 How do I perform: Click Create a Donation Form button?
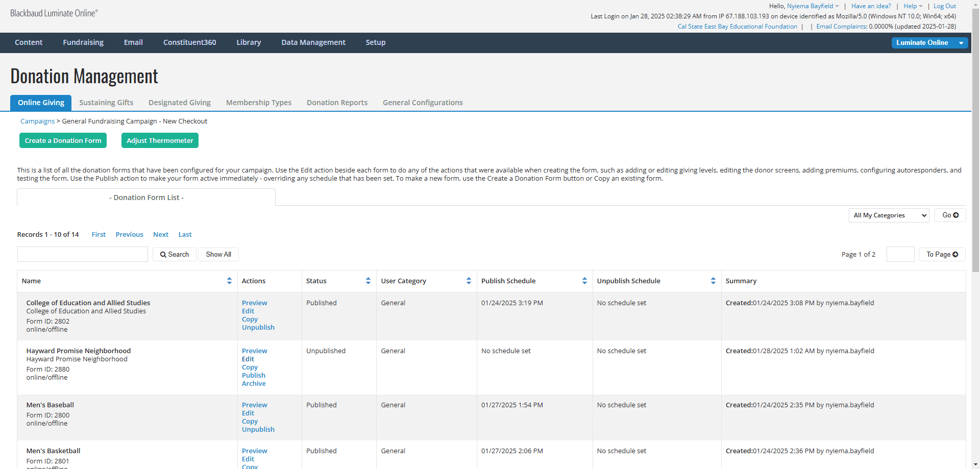pos(63,140)
